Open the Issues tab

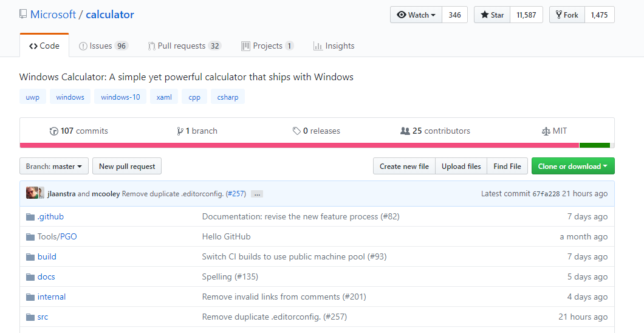(103, 46)
